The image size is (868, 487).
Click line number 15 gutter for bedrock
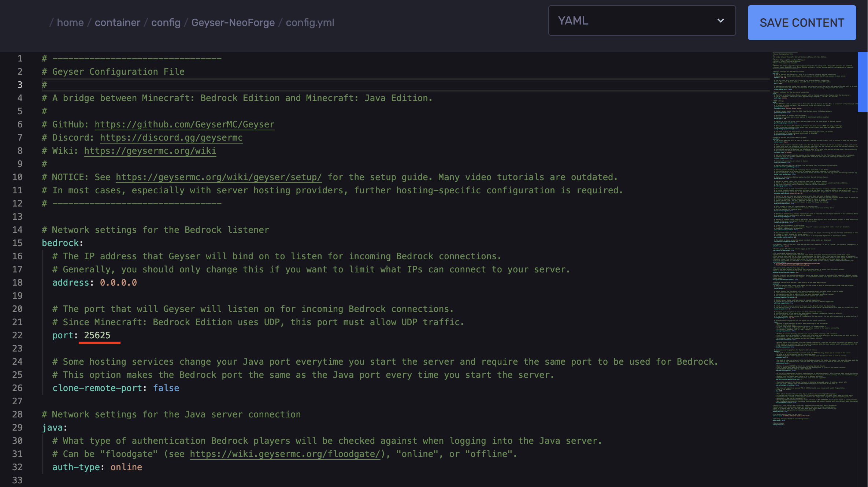coord(17,243)
